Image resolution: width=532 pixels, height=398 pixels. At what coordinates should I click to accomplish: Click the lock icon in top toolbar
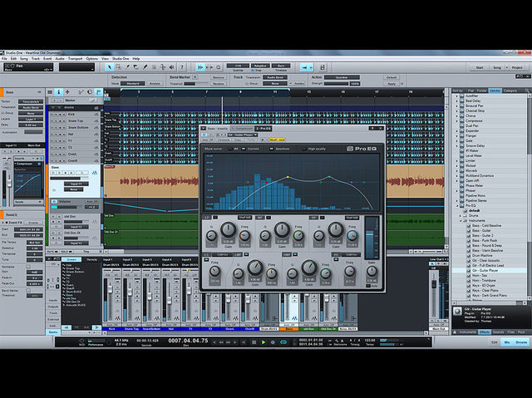pos(323,67)
